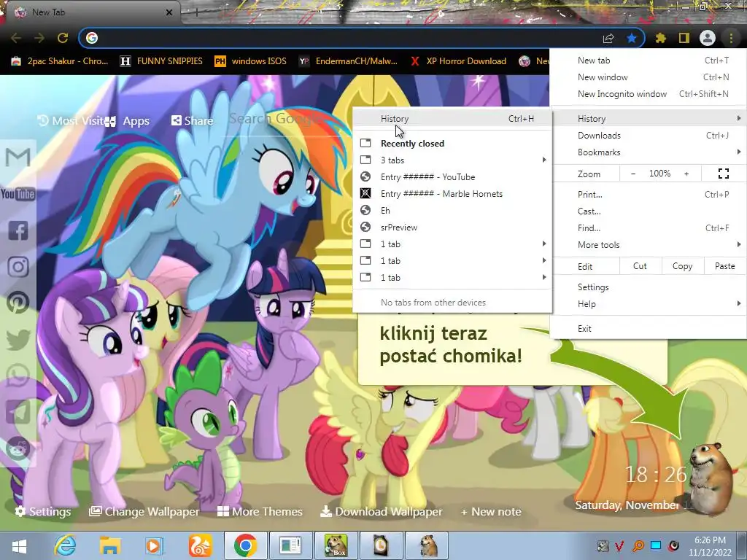
Task: Reload the page with the refresh icon
Action: click(63, 38)
